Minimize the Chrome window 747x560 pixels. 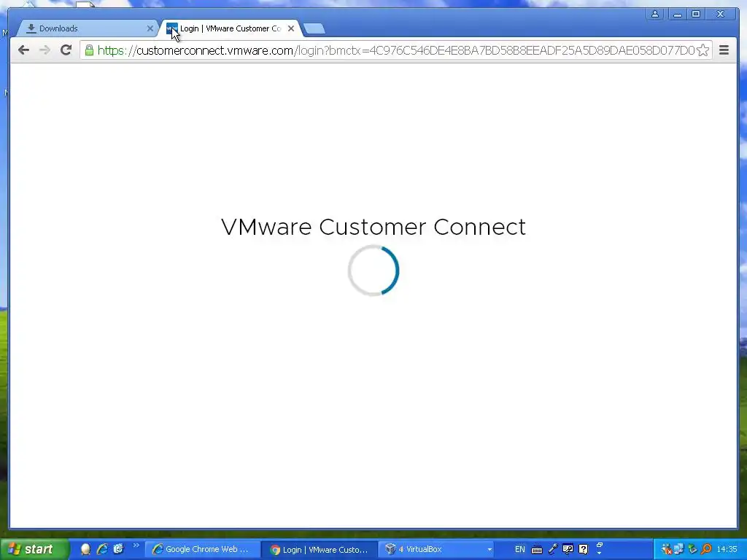(x=678, y=15)
